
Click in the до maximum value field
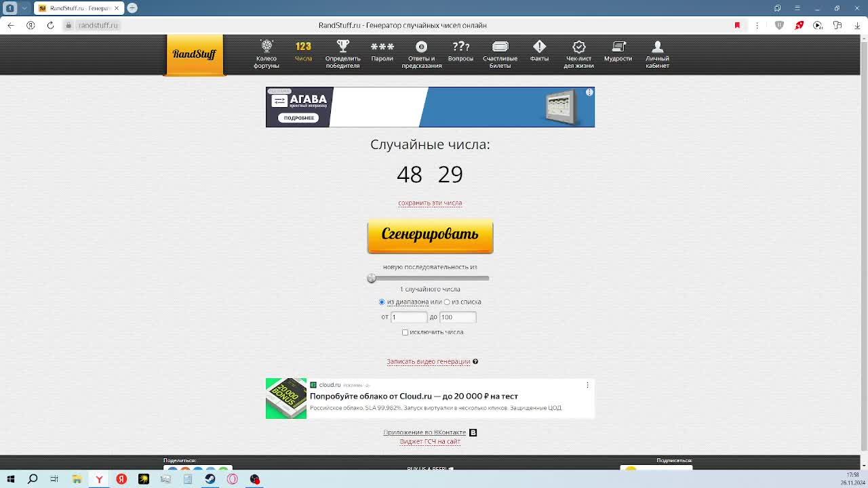[458, 317]
